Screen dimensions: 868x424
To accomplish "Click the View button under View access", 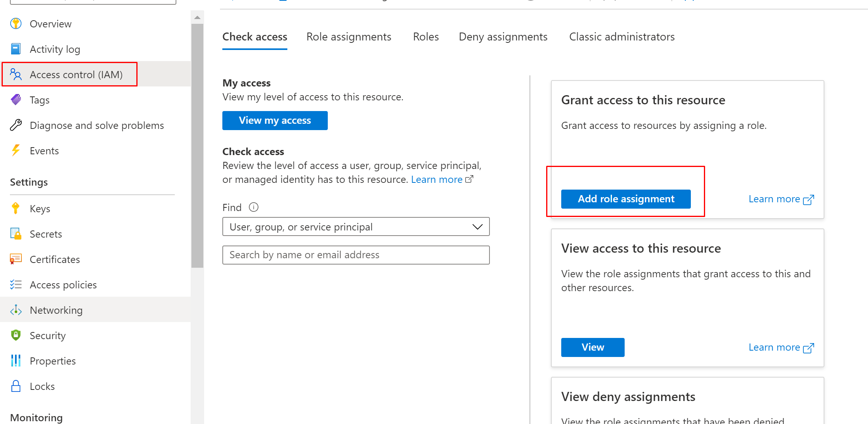I will pyautogui.click(x=593, y=347).
